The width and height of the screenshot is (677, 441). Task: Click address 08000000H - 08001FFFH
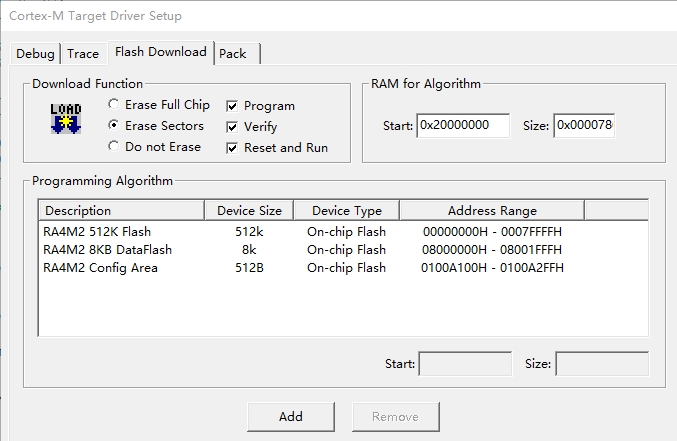(x=492, y=250)
